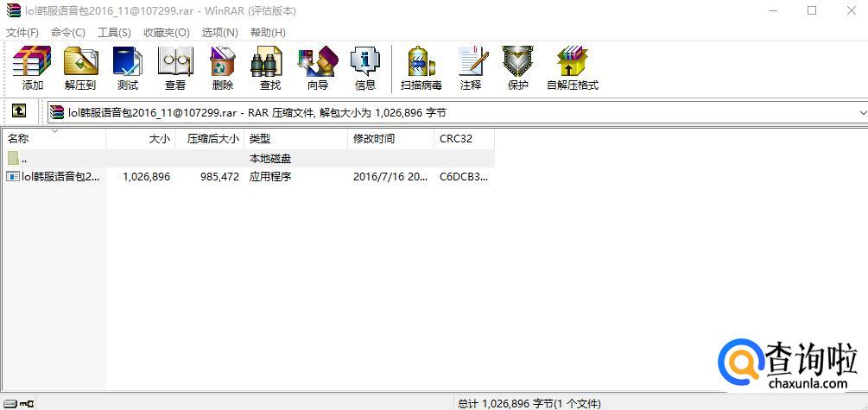Click the 2016/7/16 modified date cell

click(x=391, y=177)
